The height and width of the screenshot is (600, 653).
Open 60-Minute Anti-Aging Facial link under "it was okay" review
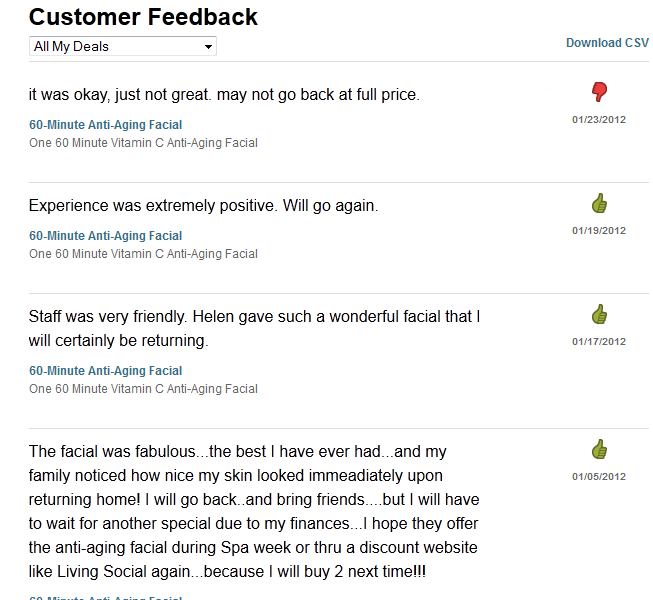pyautogui.click(x=105, y=125)
